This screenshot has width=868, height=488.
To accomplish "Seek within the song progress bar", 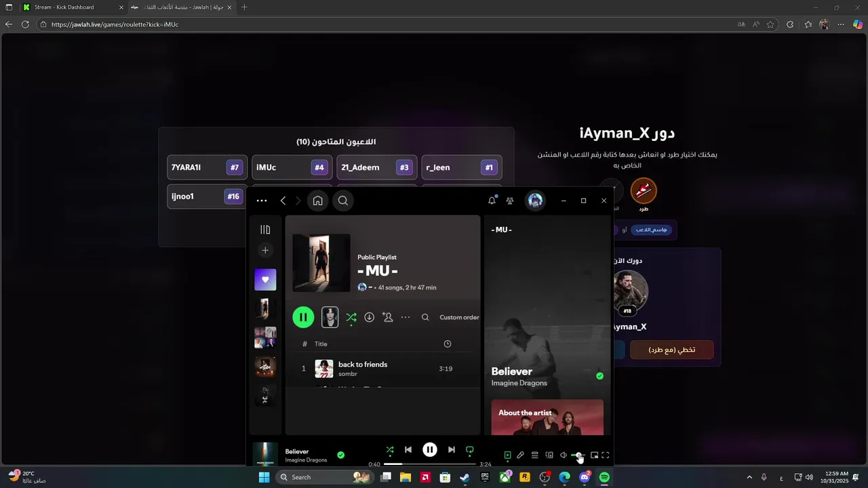I will [x=430, y=464].
